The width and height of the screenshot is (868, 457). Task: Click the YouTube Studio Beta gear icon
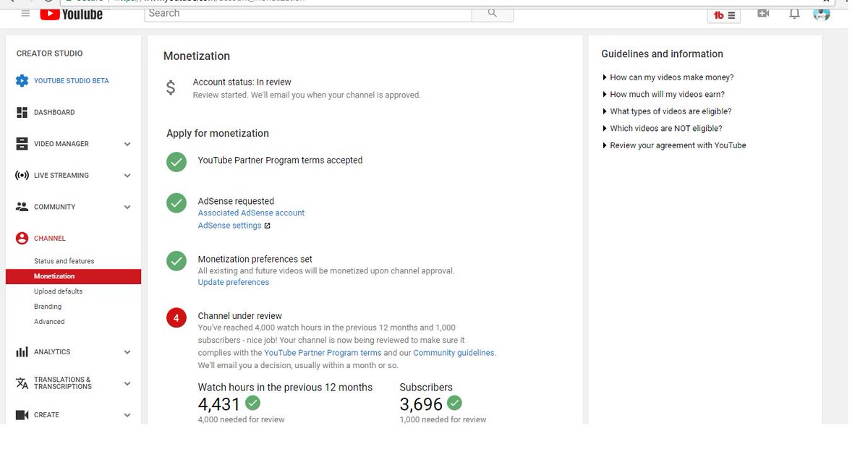tap(22, 81)
